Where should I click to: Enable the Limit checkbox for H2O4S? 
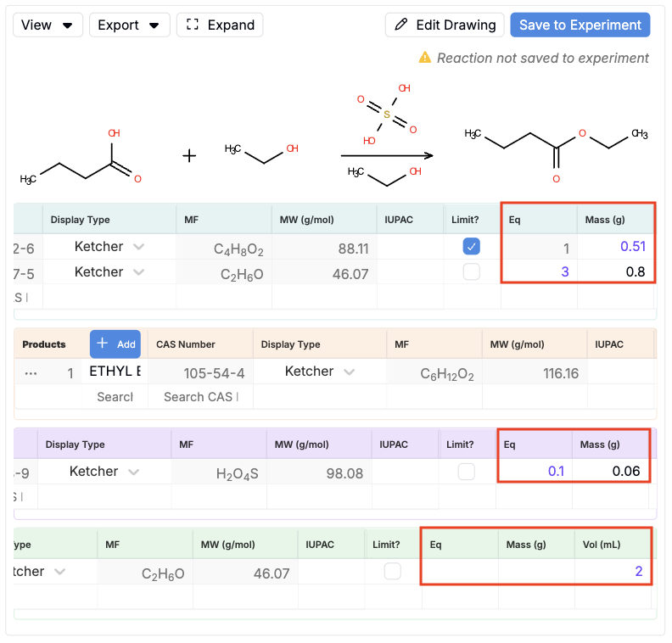coord(467,472)
